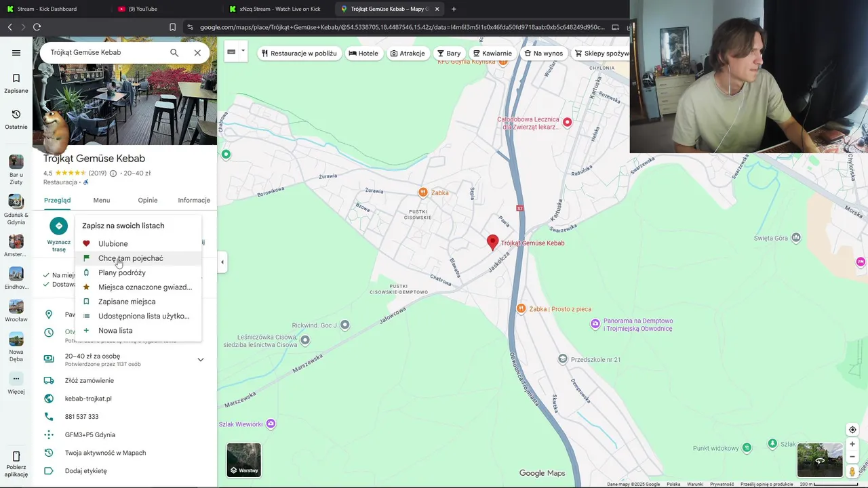Select Zapisane miejsca list
This screenshot has height=488, width=868.
(138, 302)
